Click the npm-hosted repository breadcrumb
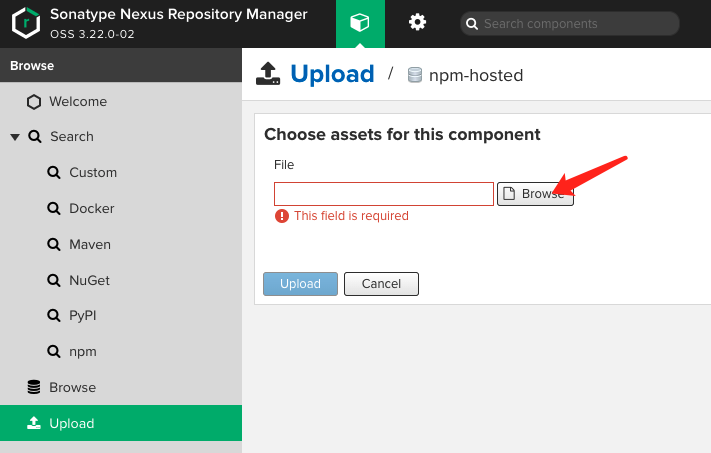711x453 pixels. 476,75
